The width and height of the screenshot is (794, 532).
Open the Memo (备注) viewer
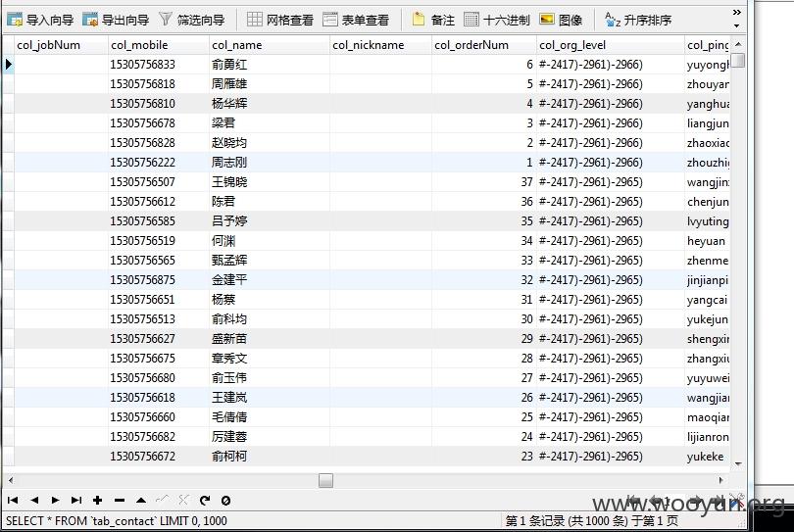[x=433, y=20]
